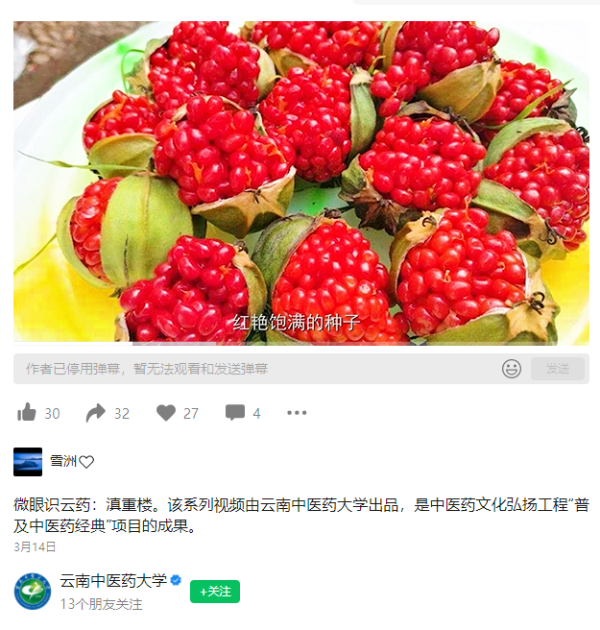Image resolution: width=600 pixels, height=630 pixels.
Task: Click the 13个朋友关注 friends text
Action: 101,604
